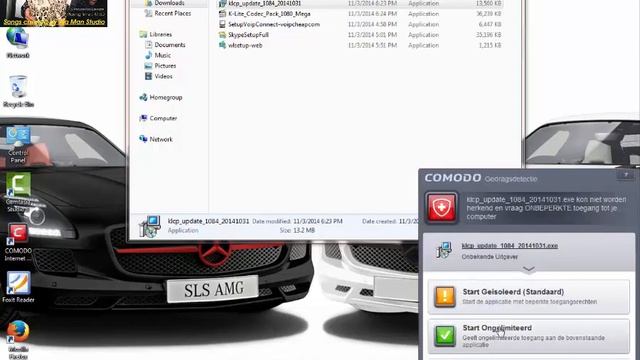The height and width of the screenshot is (360, 640).
Task: Select Downloads in Explorer navigation pane
Action: (x=169, y=3)
